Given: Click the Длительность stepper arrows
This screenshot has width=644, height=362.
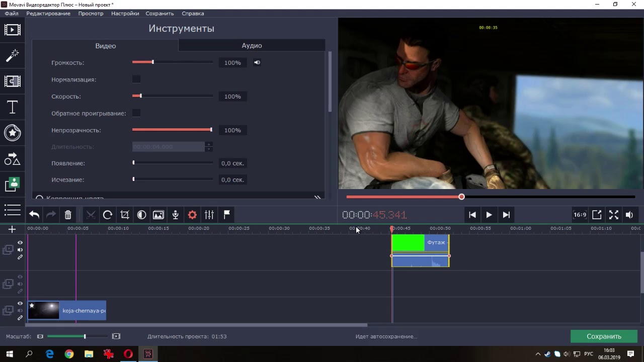Looking at the screenshot, I should [x=209, y=147].
